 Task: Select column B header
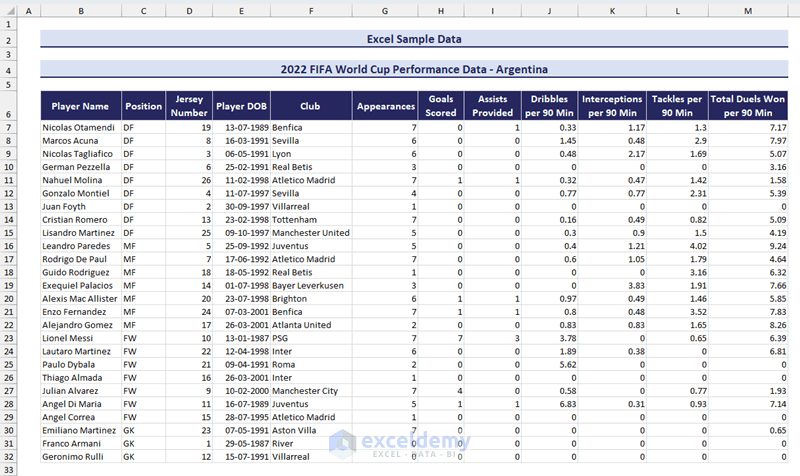pos(81,11)
